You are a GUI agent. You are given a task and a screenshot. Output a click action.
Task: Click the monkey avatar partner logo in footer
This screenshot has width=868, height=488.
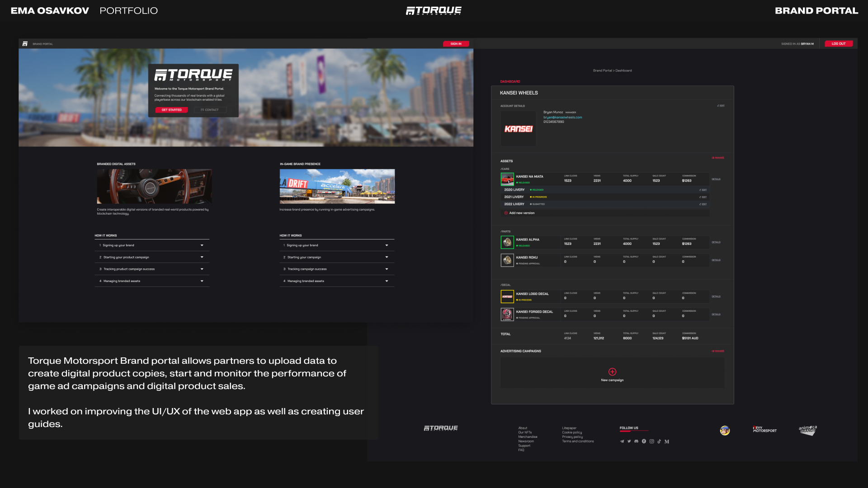tap(725, 430)
